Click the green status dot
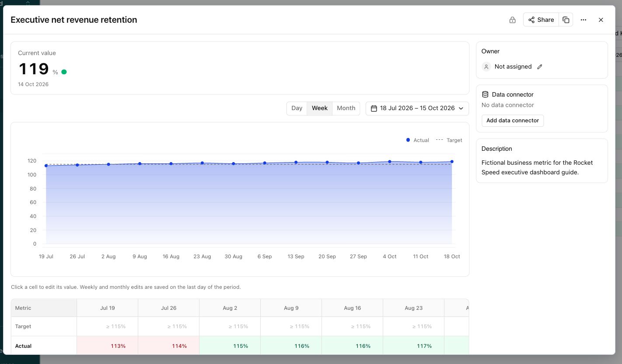The width and height of the screenshot is (622, 364). point(64,72)
